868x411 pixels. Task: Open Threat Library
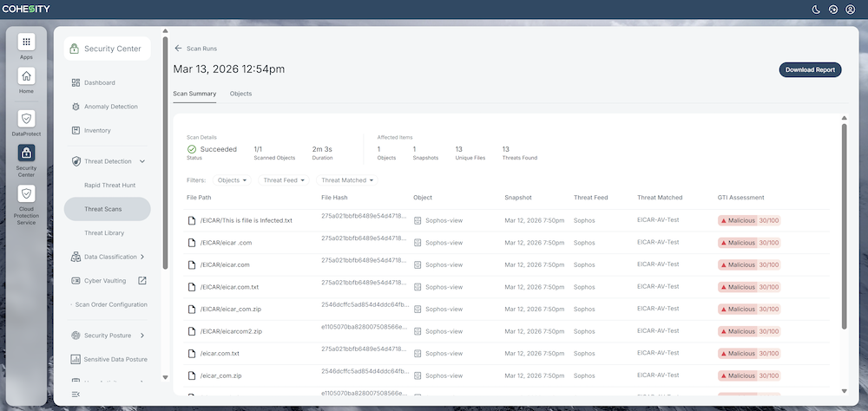click(x=104, y=233)
